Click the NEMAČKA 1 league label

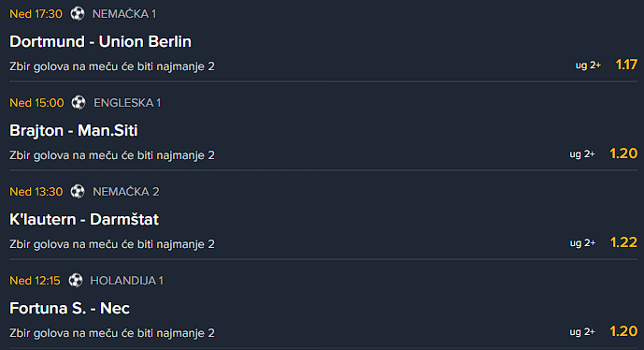pyautogui.click(x=124, y=14)
